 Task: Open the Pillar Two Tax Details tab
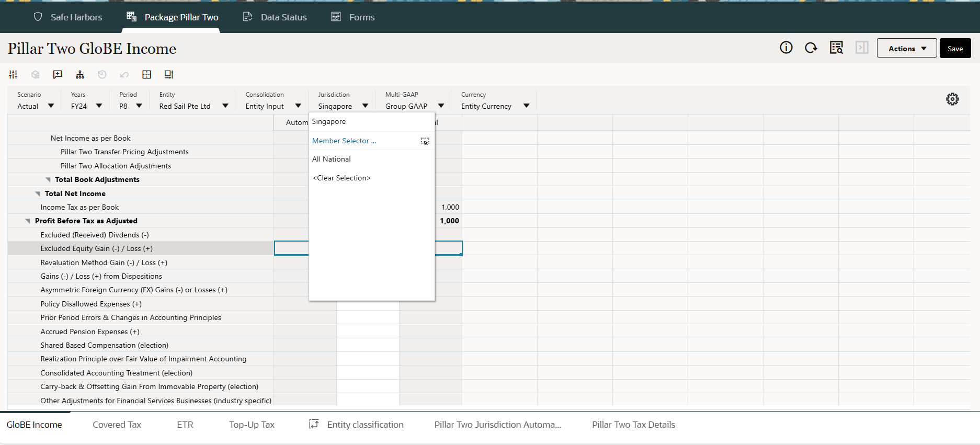tap(633, 425)
